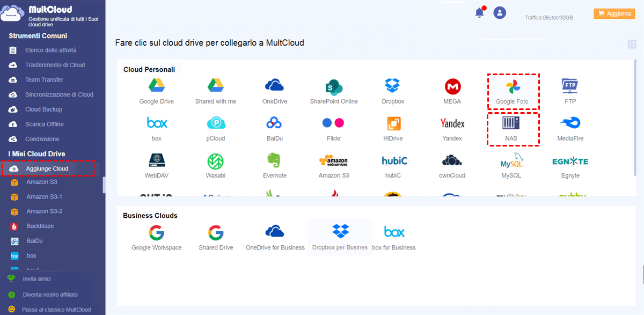Select the NAS icon
Screen dimensions: 644x315
pyautogui.click(x=511, y=123)
